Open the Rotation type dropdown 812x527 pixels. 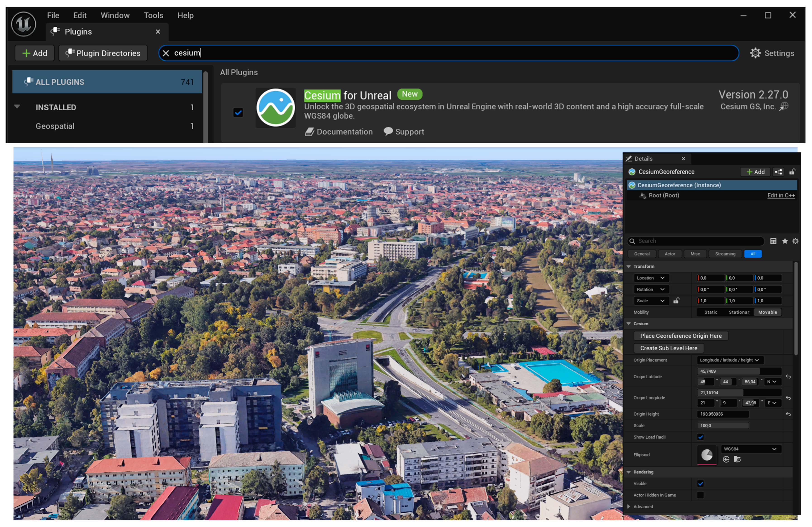point(651,289)
